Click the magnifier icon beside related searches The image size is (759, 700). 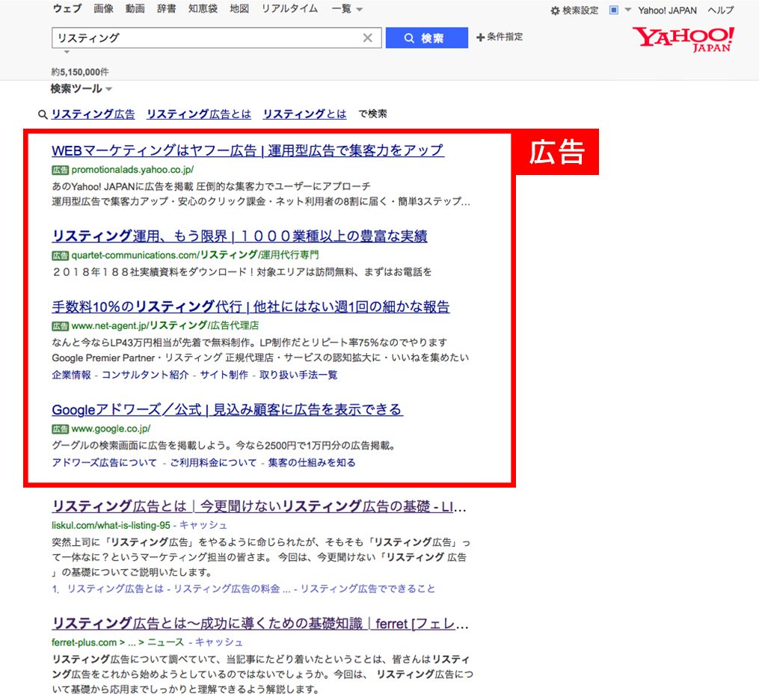tap(43, 114)
